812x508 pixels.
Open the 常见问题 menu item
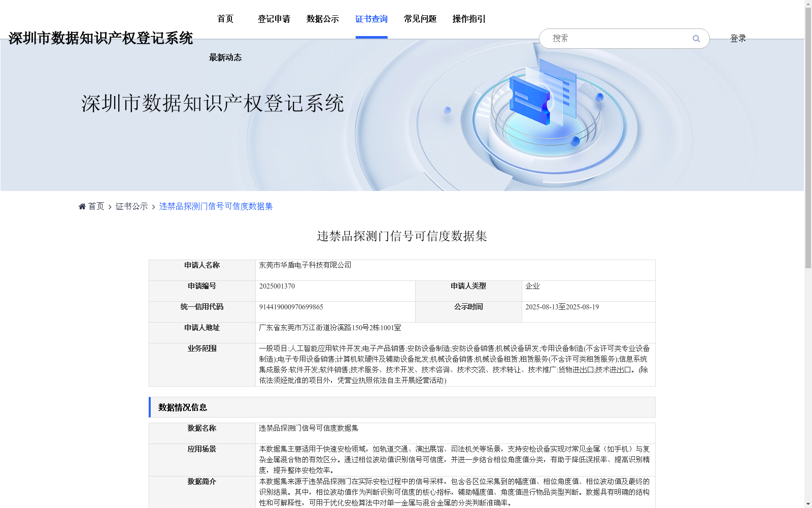[x=420, y=19]
